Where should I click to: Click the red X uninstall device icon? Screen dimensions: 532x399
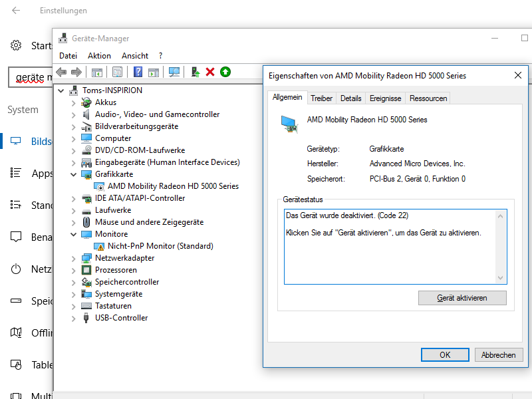(x=210, y=72)
